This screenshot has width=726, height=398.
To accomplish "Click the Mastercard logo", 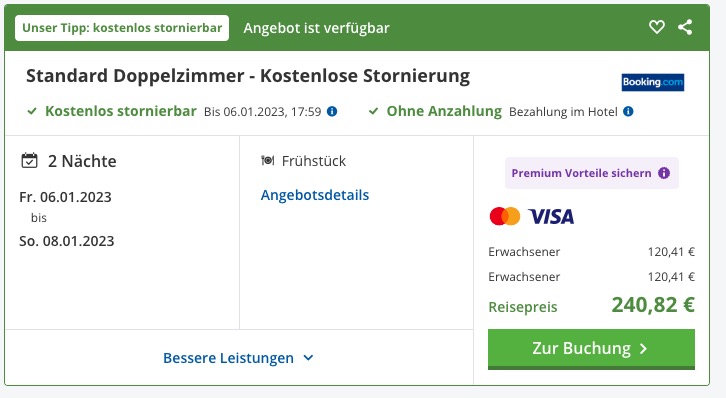I will point(505,216).
